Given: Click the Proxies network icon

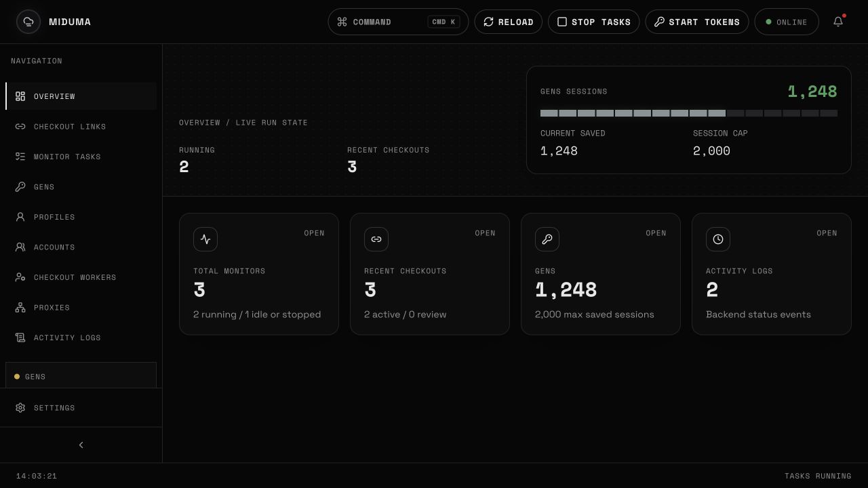Looking at the screenshot, I should tap(20, 308).
